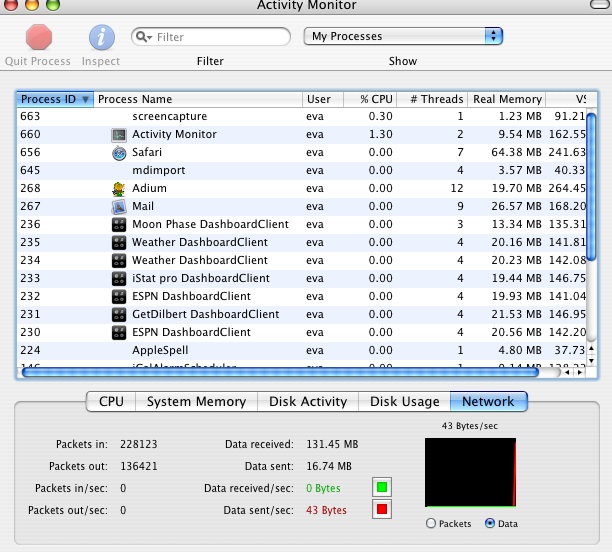Click process ID 268
This screenshot has width=612, height=552.
(x=30, y=188)
